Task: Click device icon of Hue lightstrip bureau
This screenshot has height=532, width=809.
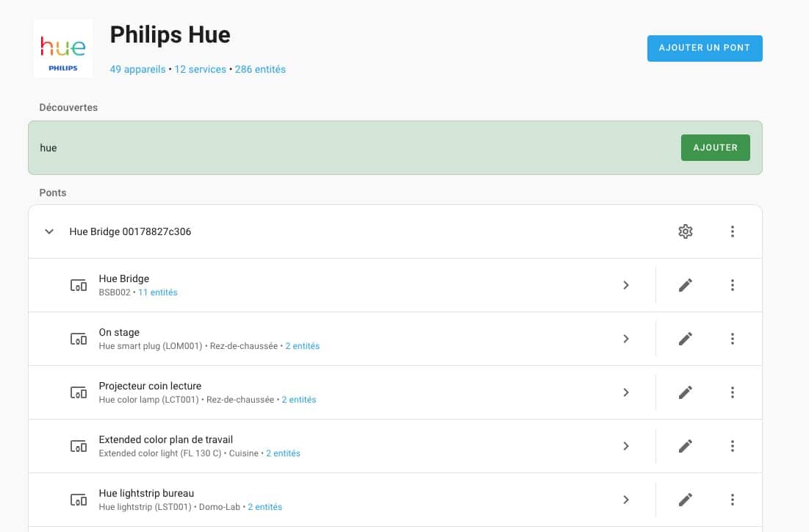Action: (79, 500)
